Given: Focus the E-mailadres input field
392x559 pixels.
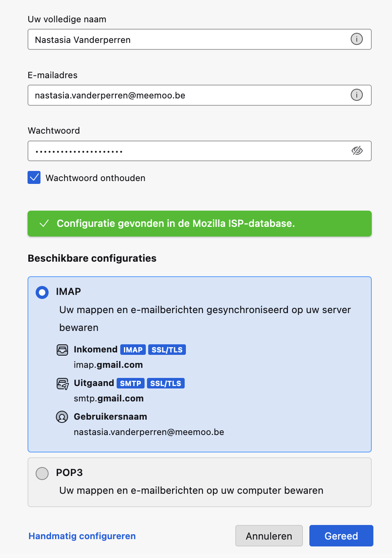Looking at the screenshot, I should tap(186, 96).
